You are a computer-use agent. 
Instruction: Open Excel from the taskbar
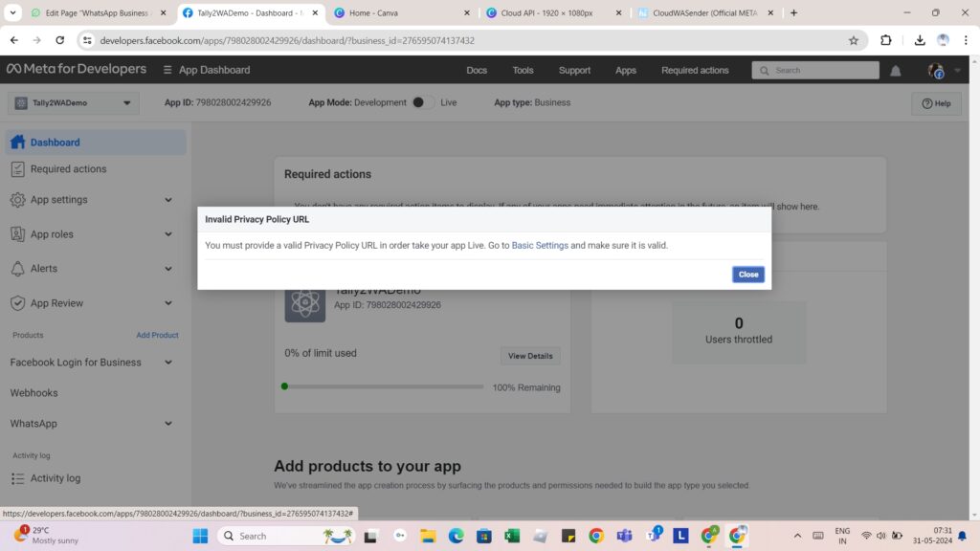pos(513,536)
